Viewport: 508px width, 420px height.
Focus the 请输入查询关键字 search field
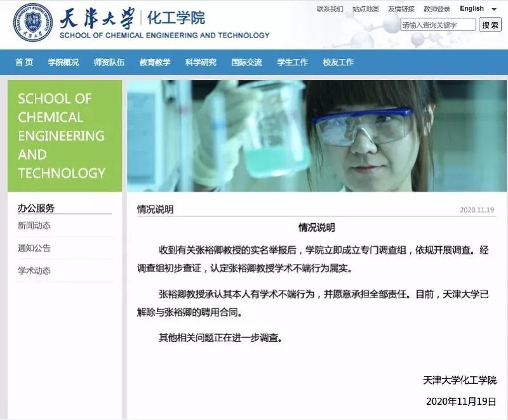(438, 25)
